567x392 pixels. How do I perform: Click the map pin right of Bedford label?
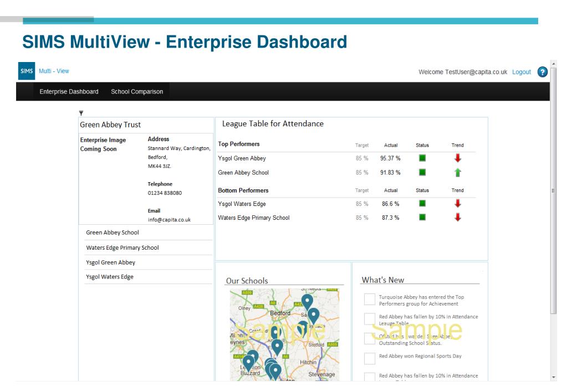313,316
